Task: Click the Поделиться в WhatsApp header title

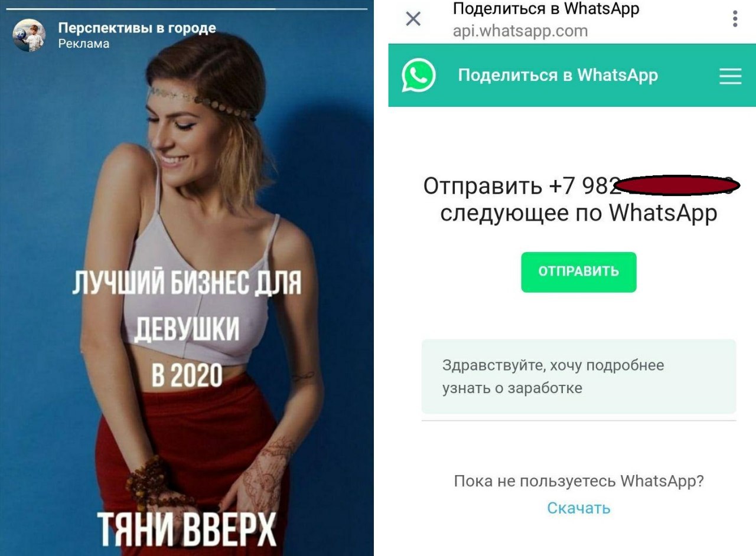Action: click(558, 76)
